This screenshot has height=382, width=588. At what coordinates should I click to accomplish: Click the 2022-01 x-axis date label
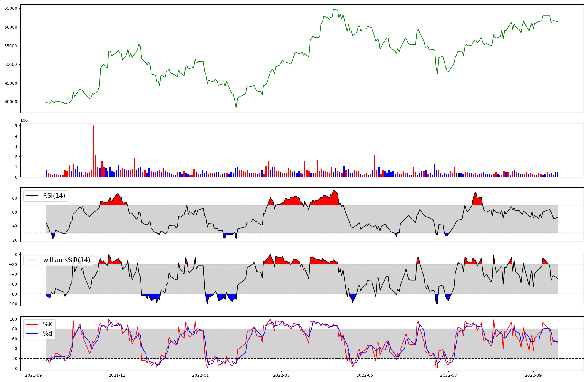click(x=201, y=375)
